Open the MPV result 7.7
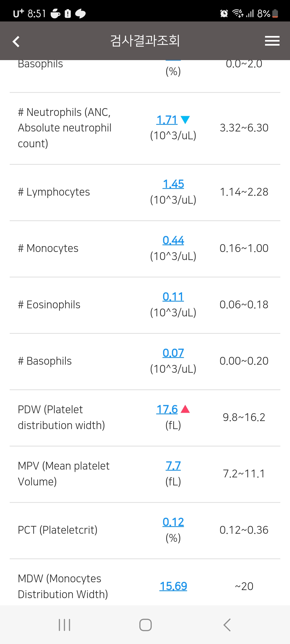The height and width of the screenshot is (644, 290). [173, 466]
